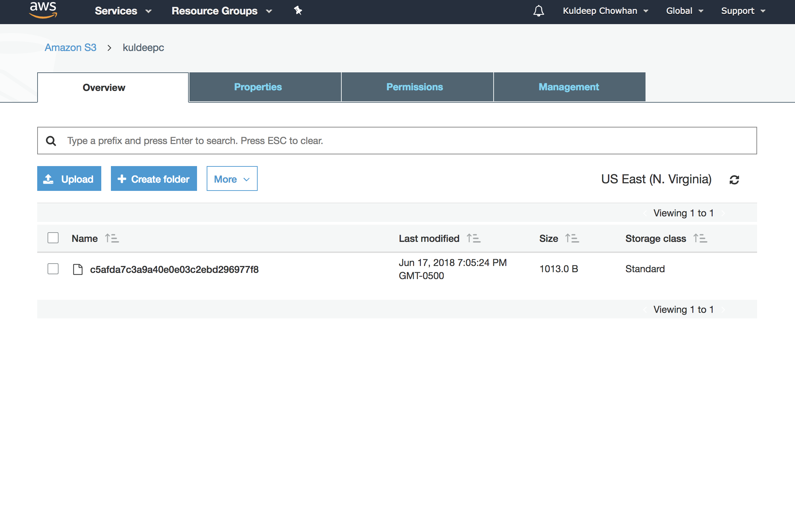795x532 pixels.
Task: Toggle the select-all checkbox in header
Action: pos(53,238)
